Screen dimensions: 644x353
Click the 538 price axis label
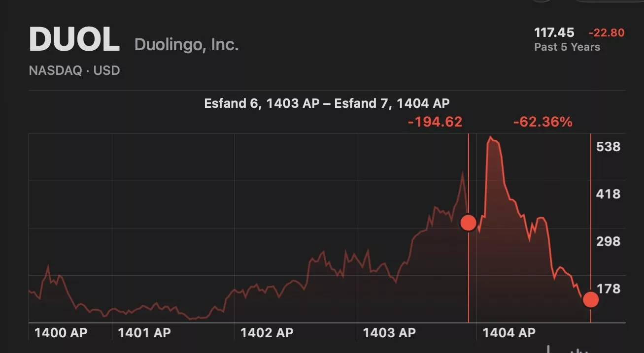[x=608, y=147]
